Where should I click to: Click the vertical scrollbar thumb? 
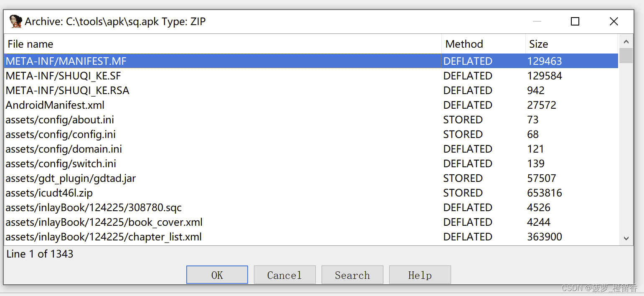click(626, 56)
